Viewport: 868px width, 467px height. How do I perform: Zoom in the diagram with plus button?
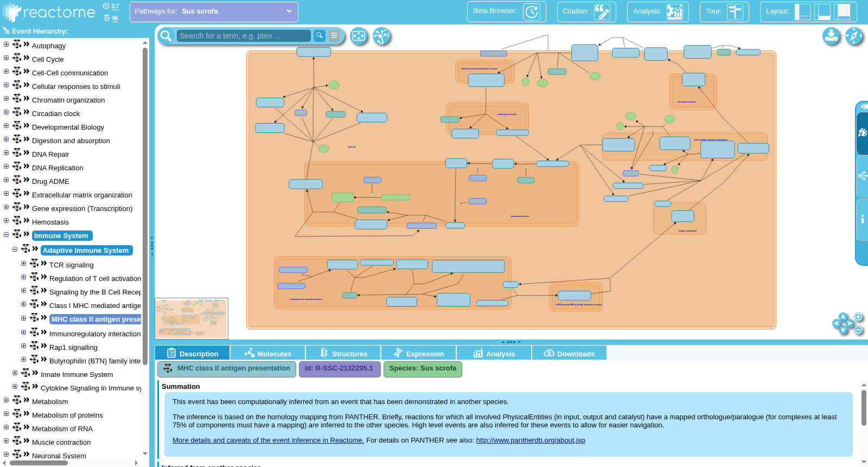coord(858,317)
